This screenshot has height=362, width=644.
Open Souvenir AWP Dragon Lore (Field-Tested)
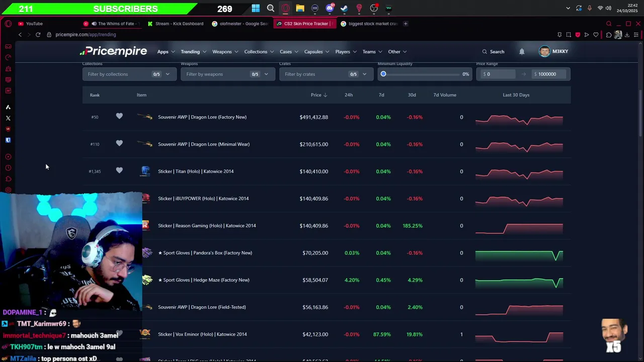pyautogui.click(x=202, y=307)
